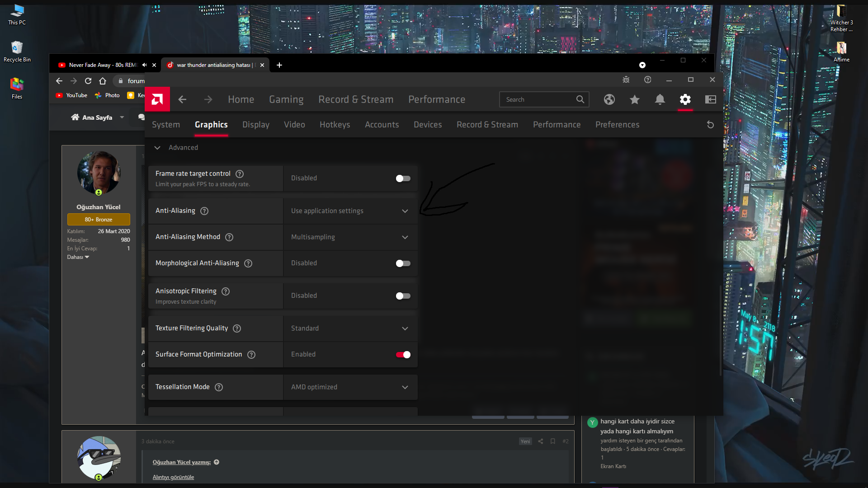Viewport: 868px width, 488px height.
Task: Switch to the Display tab
Action: pyautogui.click(x=256, y=125)
